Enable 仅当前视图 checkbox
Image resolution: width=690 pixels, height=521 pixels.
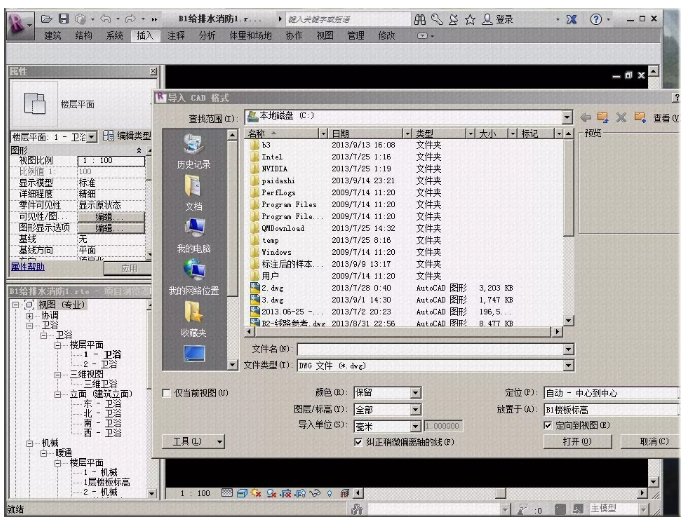tap(166, 393)
